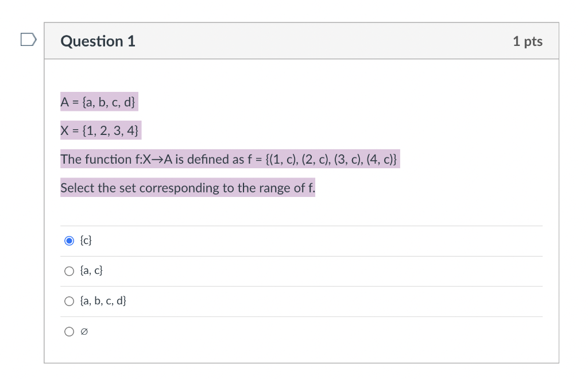Click the ordered pair (1, c)
This screenshot has width=588, height=379.
click(x=284, y=160)
